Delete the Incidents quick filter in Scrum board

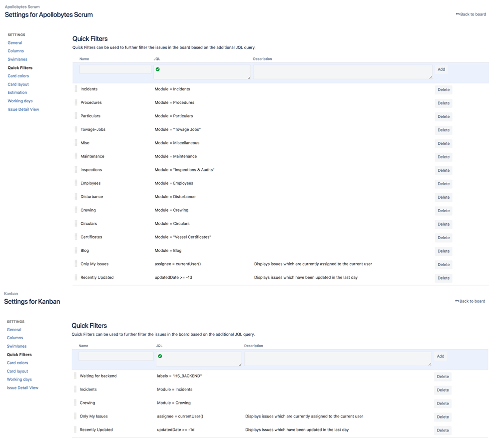[444, 90]
